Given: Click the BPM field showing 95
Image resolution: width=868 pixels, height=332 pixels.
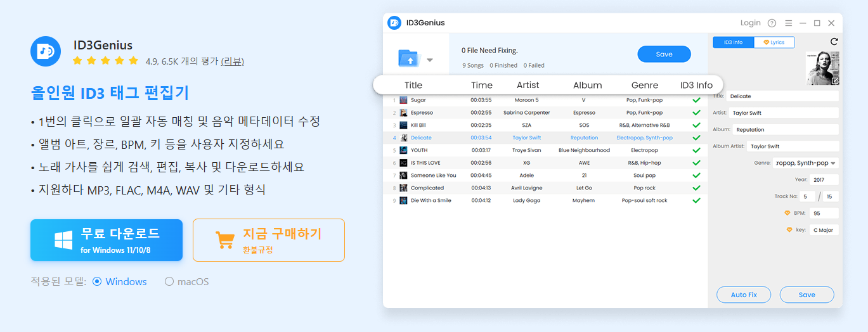Looking at the screenshot, I should point(824,213).
